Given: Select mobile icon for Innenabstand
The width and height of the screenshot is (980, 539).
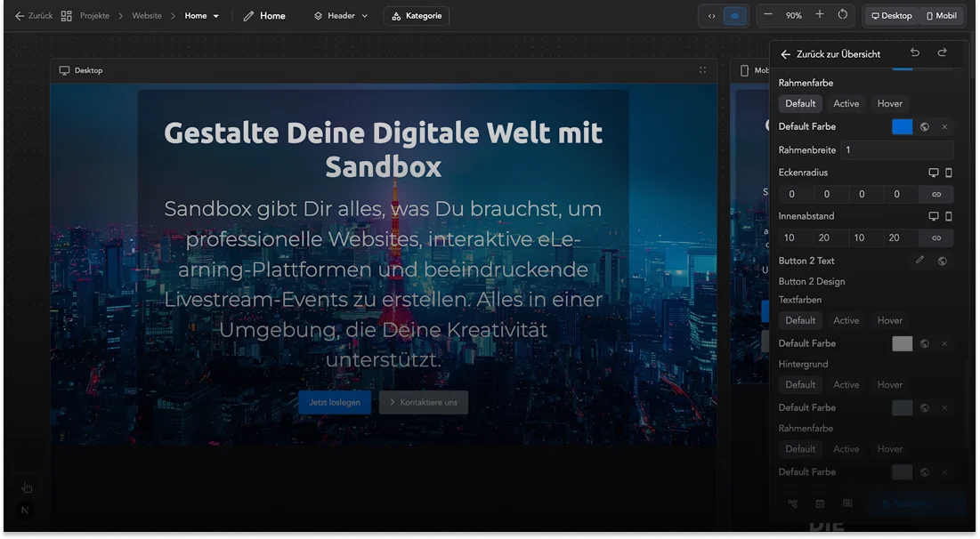Looking at the screenshot, I should click(949, 216).
